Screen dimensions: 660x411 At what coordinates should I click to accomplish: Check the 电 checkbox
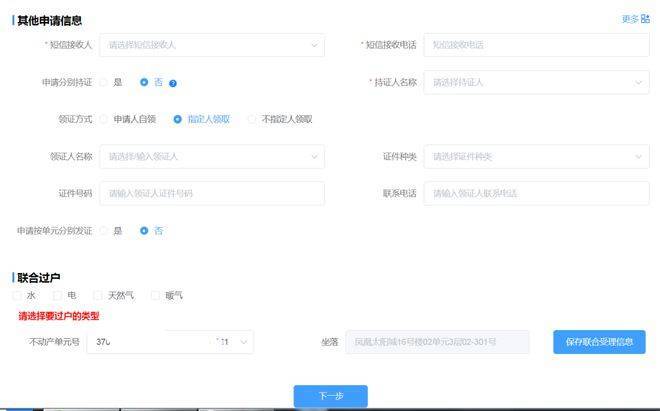(x=58, y=295)
